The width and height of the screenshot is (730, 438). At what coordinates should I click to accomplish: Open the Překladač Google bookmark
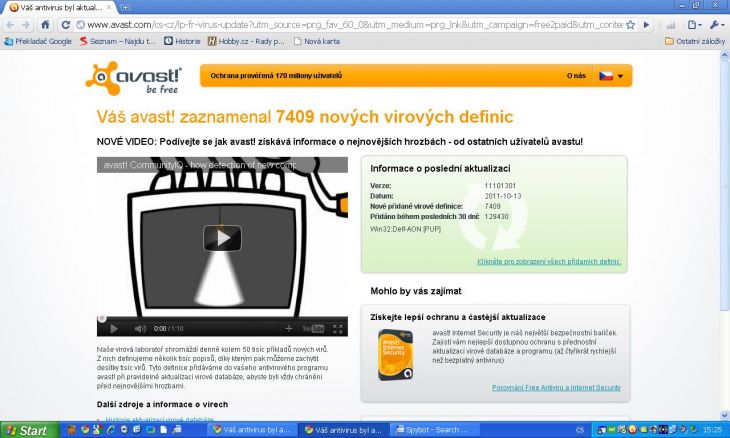(38, 41)
